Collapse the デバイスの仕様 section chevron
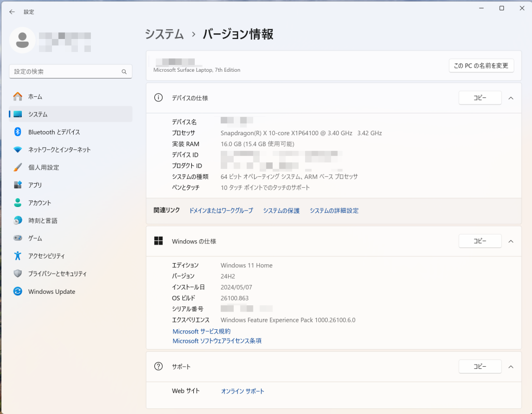This screenshot has height=414, width=532. pyautogui.click(x=511, y=98)
